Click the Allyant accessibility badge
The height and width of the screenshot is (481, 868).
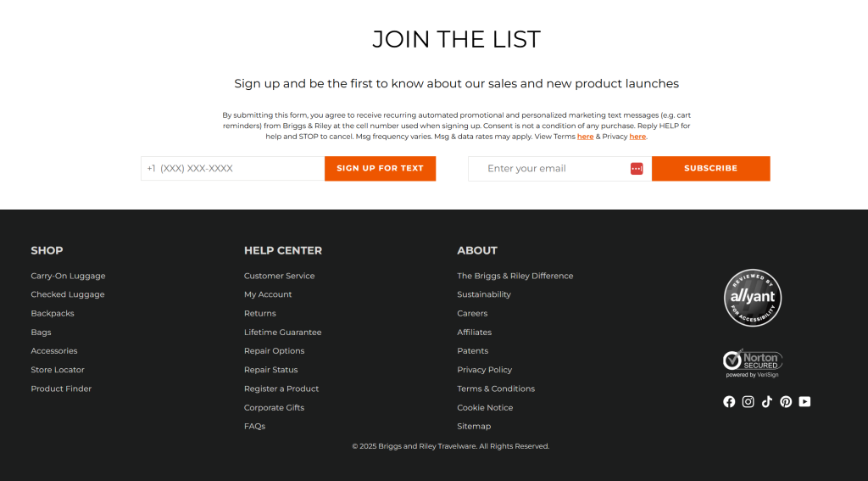point(752,298)
